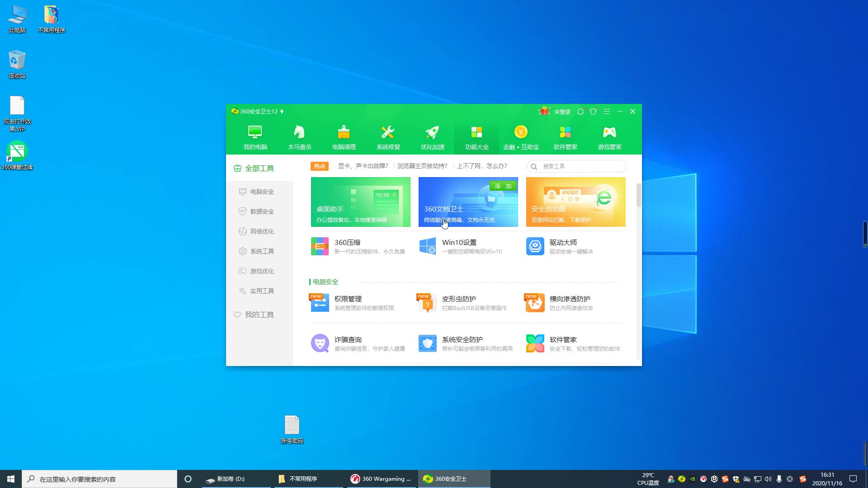The height and width of the screenshot is (488, 868).
Task: Open the 诈骗查询 mask icon
Action: pos(320,343)
